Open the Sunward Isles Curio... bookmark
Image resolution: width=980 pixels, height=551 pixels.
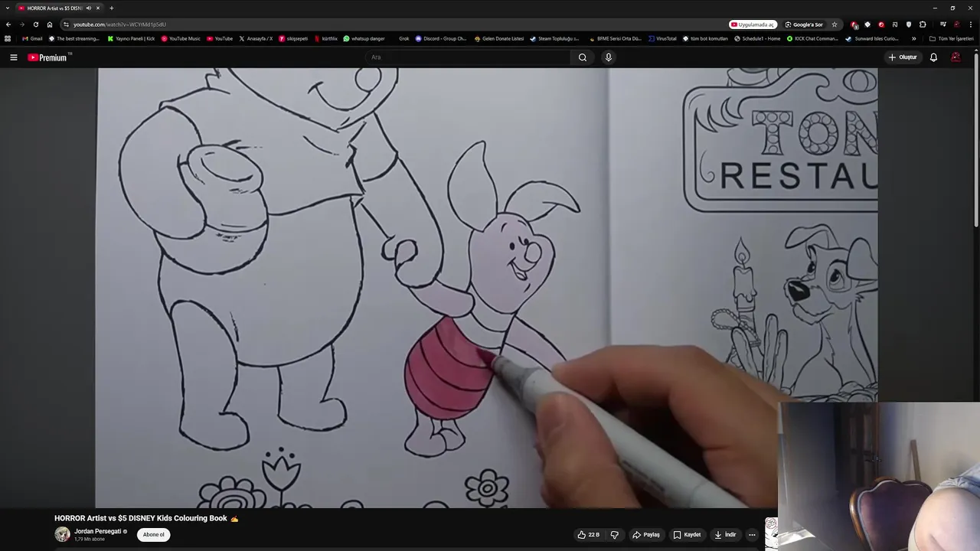[x=872, y=38]
